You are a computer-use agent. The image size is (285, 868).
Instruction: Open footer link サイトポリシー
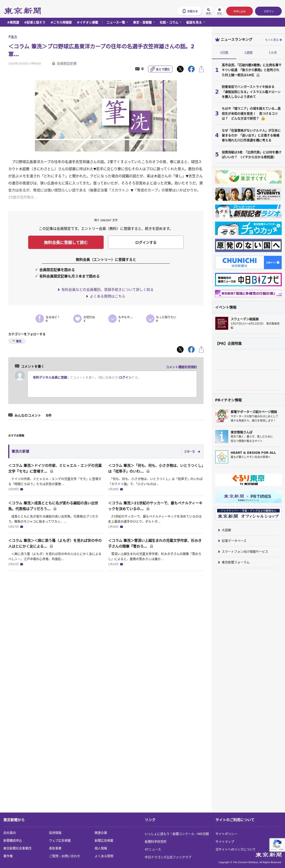226,834
